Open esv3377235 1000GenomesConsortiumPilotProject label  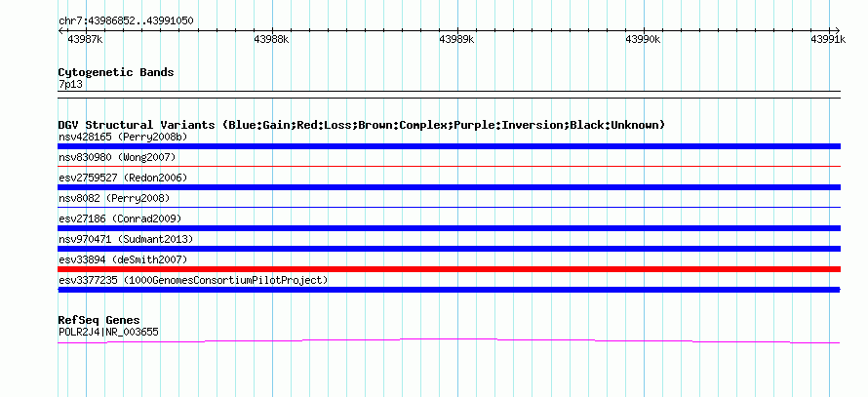(x=193, y=280)
